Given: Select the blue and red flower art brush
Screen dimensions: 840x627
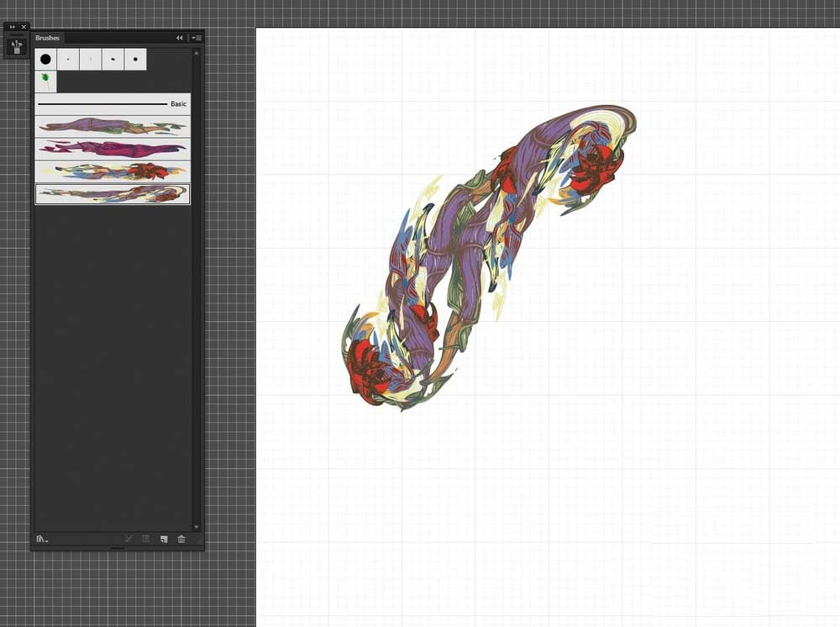Looking at the screenshot, I should [113, 171].
